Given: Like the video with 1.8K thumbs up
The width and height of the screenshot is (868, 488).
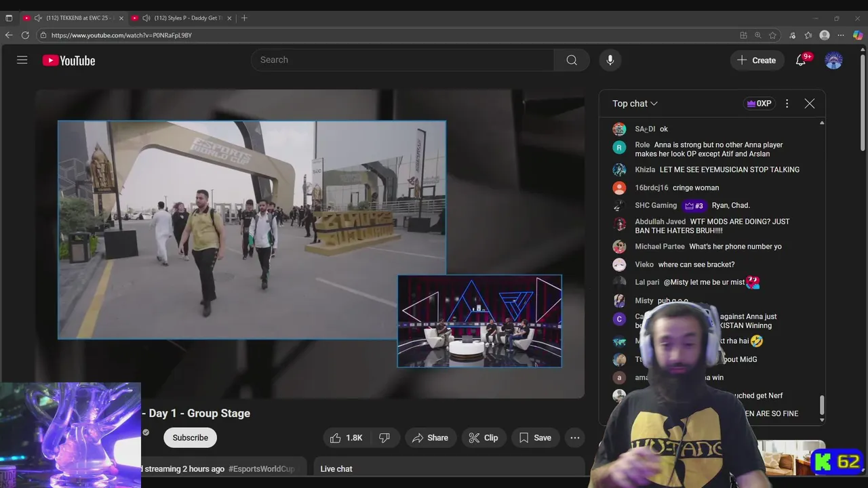Looking at the screenshot, I should [x=347, y=438].
